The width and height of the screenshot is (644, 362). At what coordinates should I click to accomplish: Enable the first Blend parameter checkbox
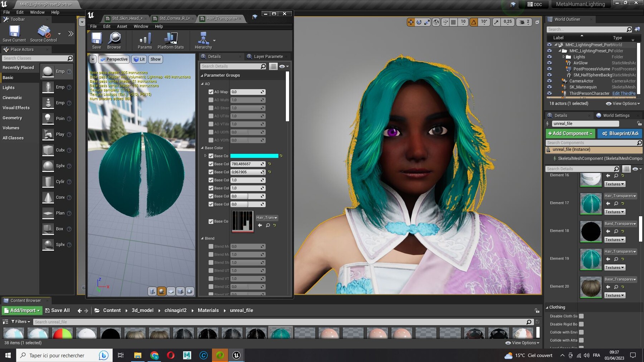coord(211,247)
